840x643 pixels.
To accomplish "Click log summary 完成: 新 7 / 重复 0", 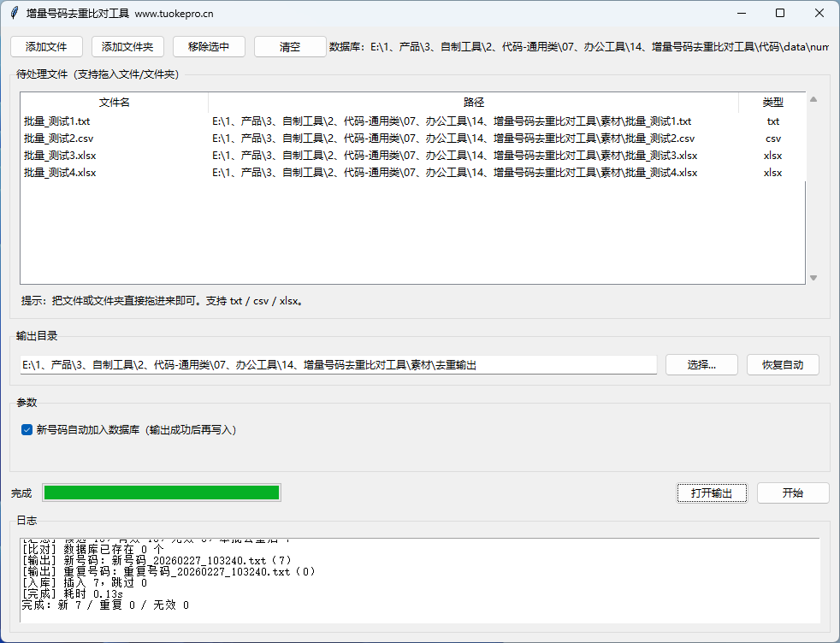I will point(105,605).
